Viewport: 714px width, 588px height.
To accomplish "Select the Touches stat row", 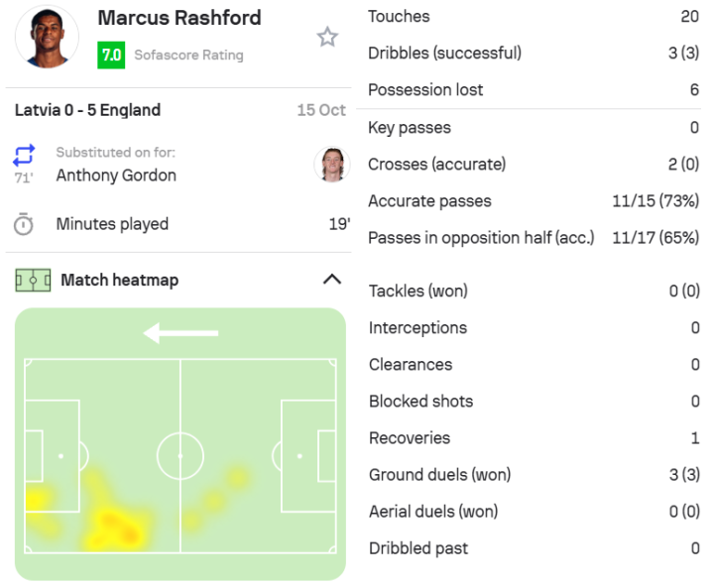I will 534,17.
